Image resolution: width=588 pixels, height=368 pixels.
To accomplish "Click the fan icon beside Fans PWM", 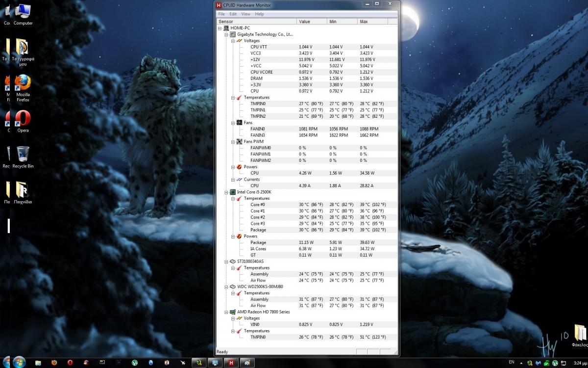I will [239, 141].
